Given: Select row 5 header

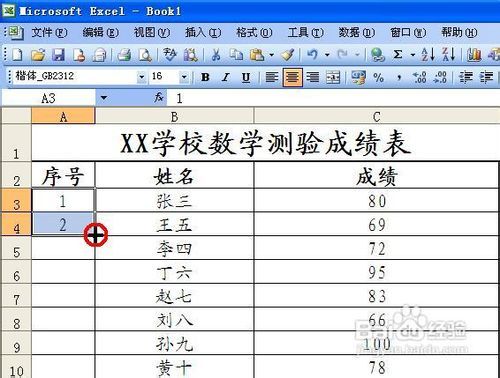Looking at the screenshot, I should click(16, 248).
